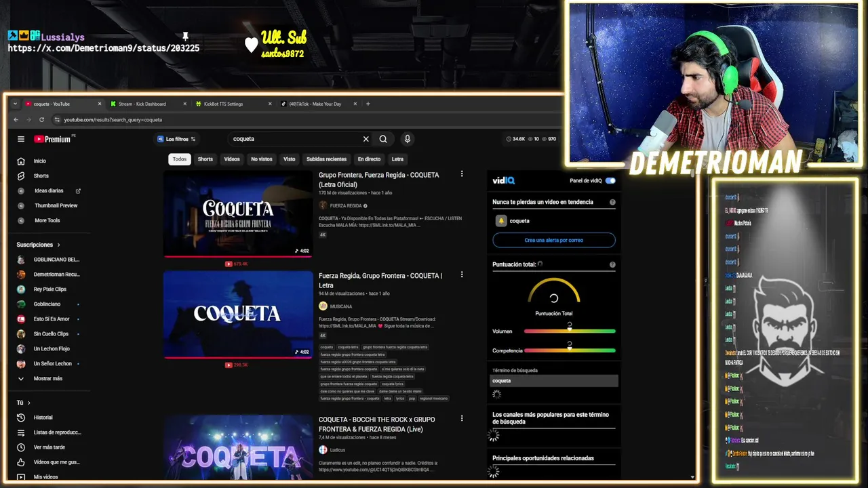This screenshot has height=488, width=868.
Task: Open the Los filtros vidIQ dropdown
Action: 176,139
